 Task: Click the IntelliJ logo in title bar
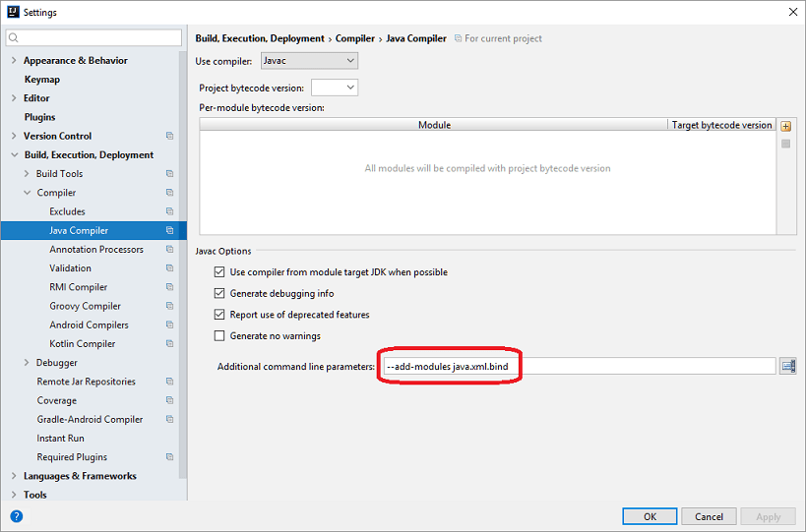(13, 12)
